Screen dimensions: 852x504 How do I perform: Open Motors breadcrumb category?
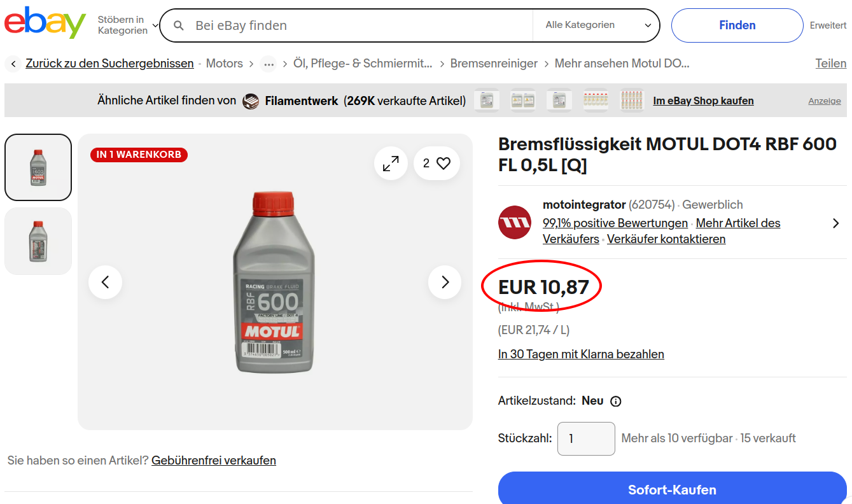click(x=224, y=64)
